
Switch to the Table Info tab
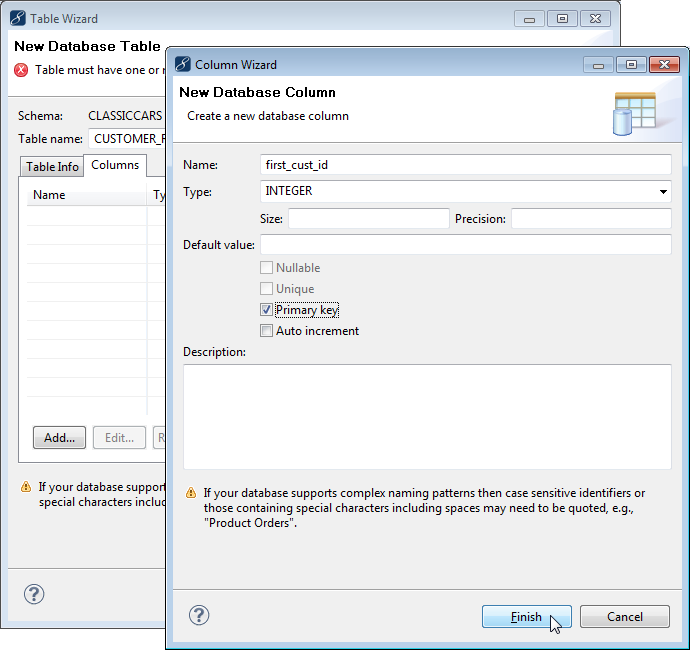[x=52, y=167]
